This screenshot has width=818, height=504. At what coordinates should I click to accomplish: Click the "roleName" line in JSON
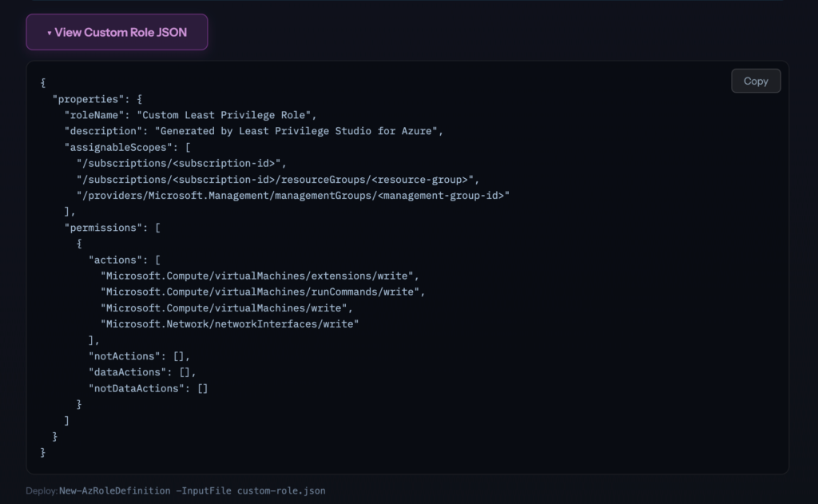[191, 114]
